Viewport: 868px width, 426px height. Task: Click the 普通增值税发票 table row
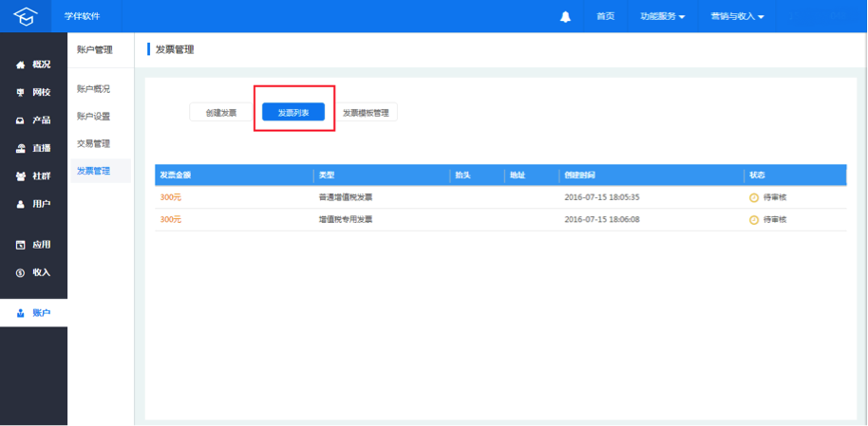500,197
